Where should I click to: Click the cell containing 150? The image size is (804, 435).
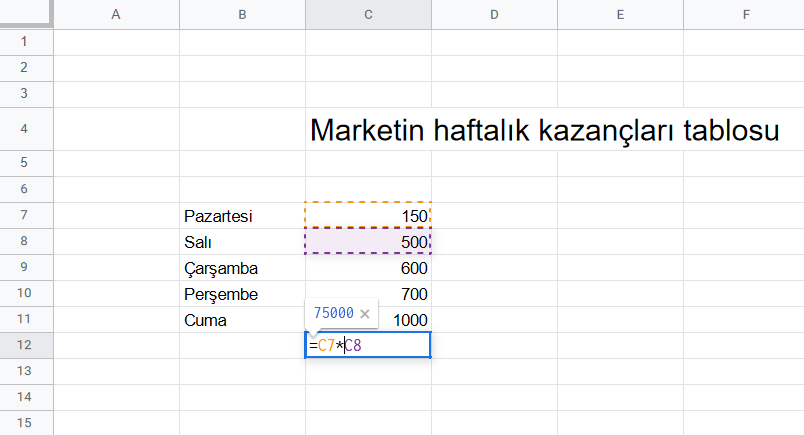pyautogui.click(x=368, y=215)
